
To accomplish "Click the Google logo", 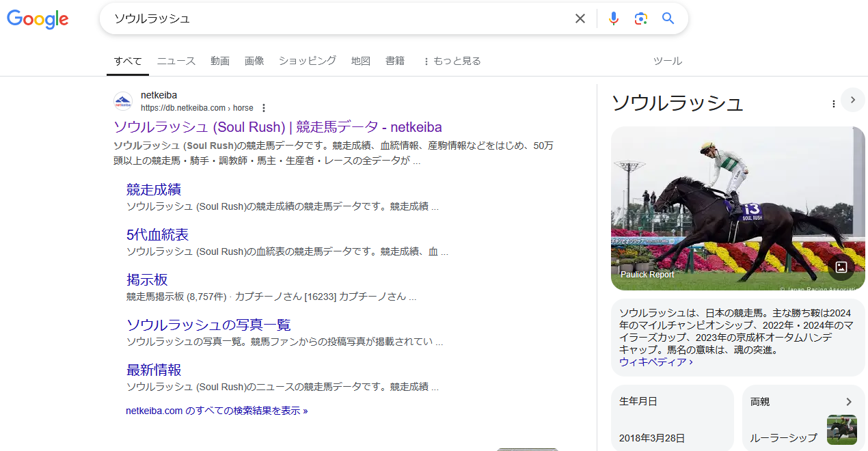I will [38, 19].
